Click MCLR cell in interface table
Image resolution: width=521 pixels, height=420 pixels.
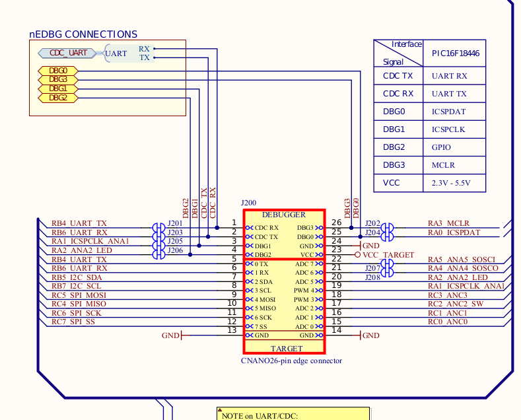pos(454,165)
